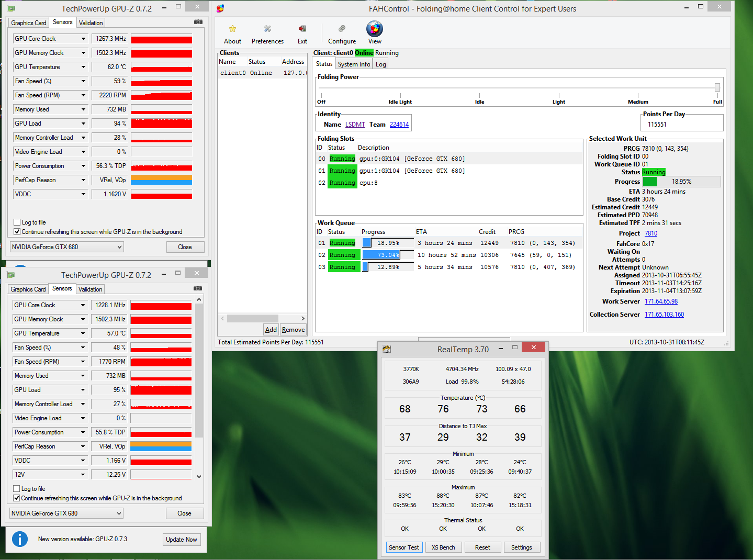Image resolution: width=753 pixels, height=560 pixels.
Task: Open Collection Server 171.65.103.160 link
Action: (664, 315)
